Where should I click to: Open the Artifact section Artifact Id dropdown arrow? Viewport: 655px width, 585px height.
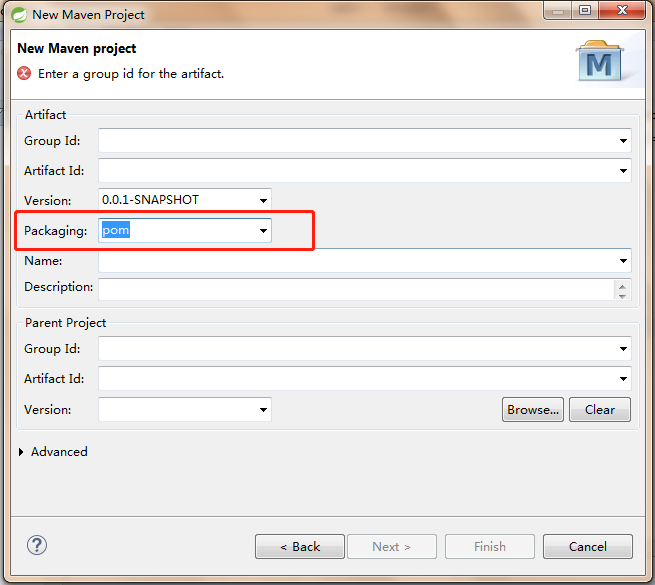pos(623,170)
